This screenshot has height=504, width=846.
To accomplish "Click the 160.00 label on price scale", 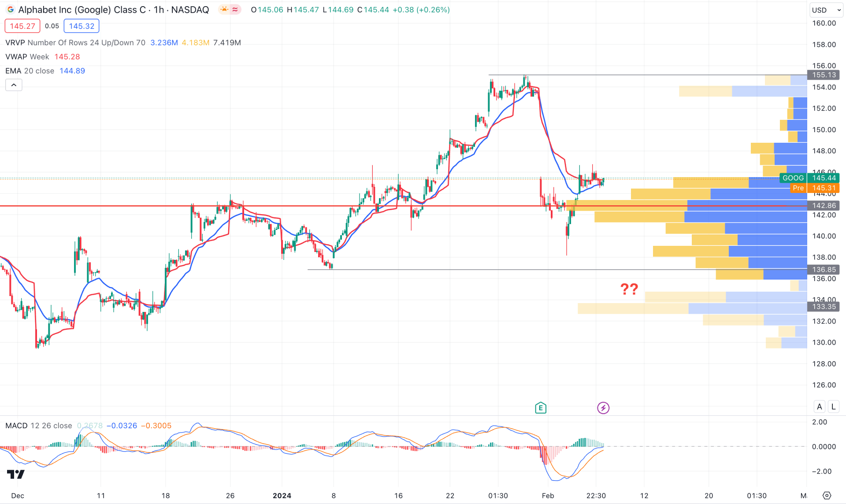I will [x=824, y=23].
